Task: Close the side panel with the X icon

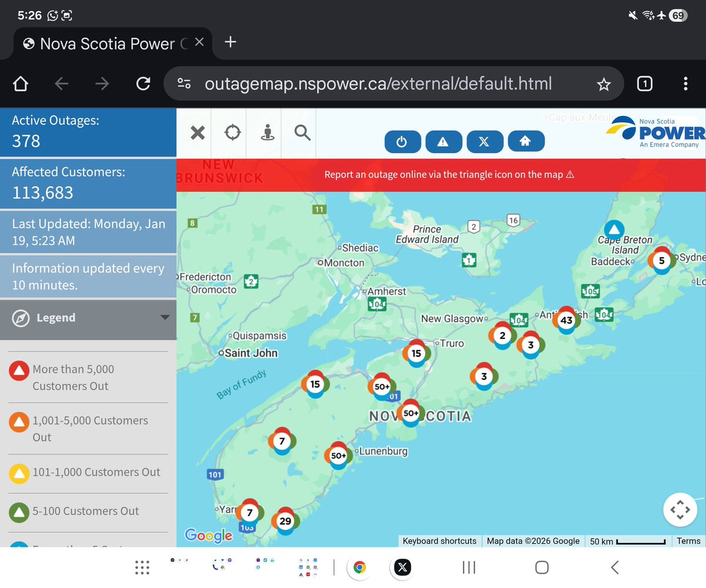Action: [198, 133]
